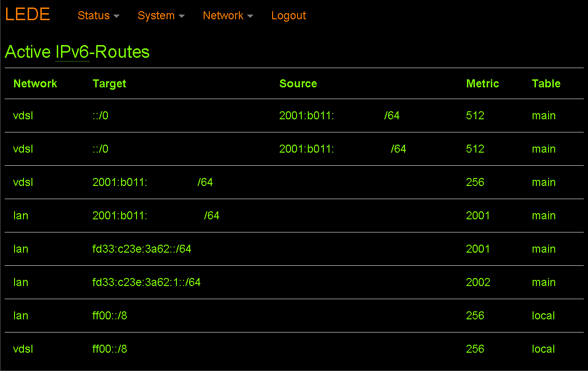
Task: Click metric 256 in the lan ff00::/8 row
Action: click(475, 316)
